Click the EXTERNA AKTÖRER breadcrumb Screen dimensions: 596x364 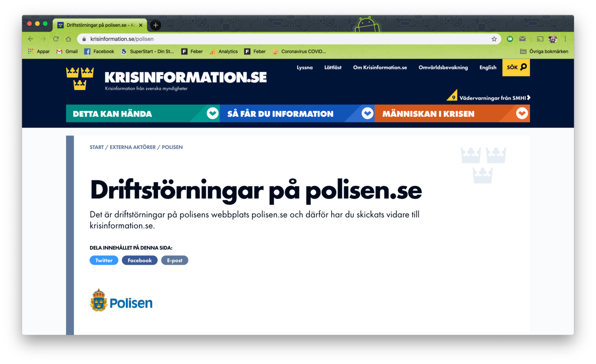coord(133,147)
